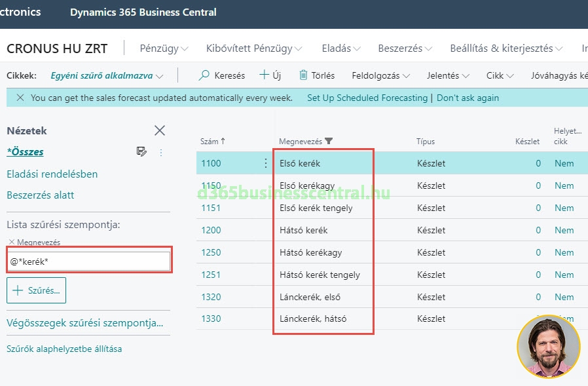Select the Eladási rendelésben view
This screenshot has width=588, height=386.
point(52,174)
